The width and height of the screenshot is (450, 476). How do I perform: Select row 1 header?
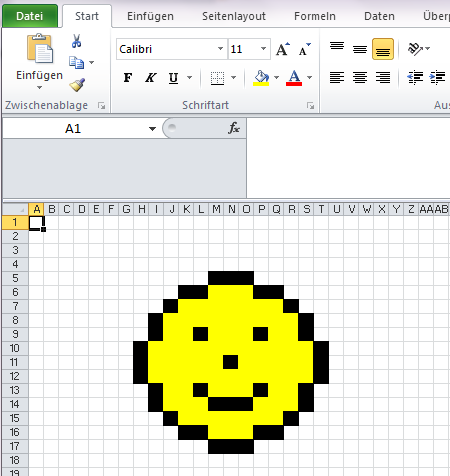(x=15, y=222)
